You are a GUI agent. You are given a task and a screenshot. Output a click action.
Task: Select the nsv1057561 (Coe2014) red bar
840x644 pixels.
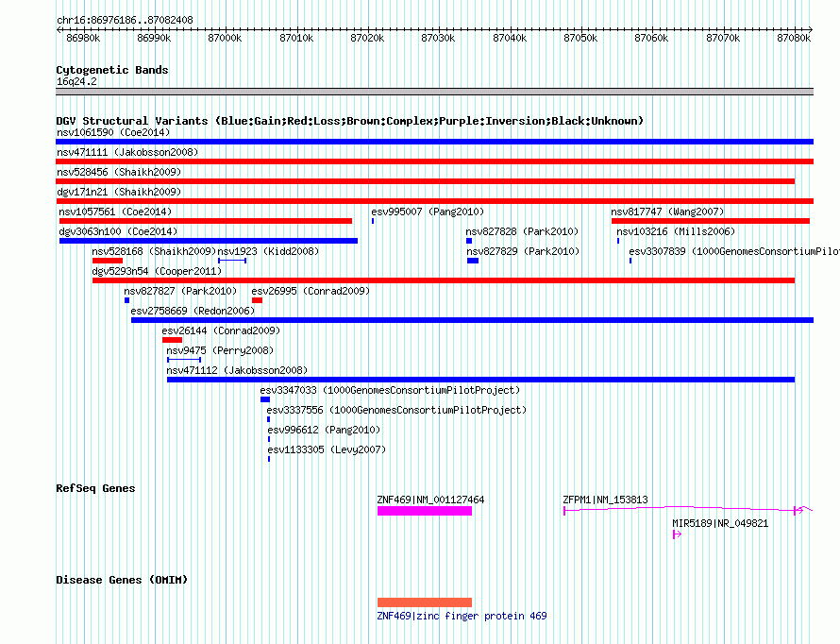click(x=206, y=221)
